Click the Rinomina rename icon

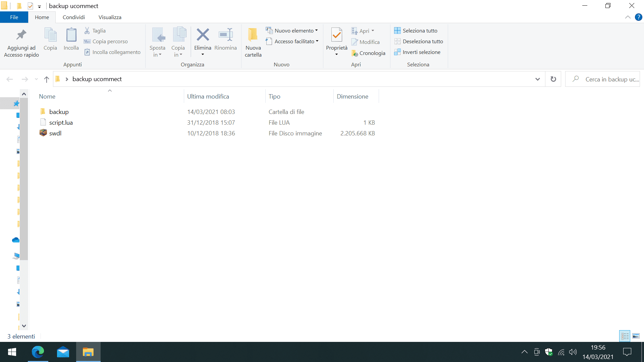click(225, 35)
